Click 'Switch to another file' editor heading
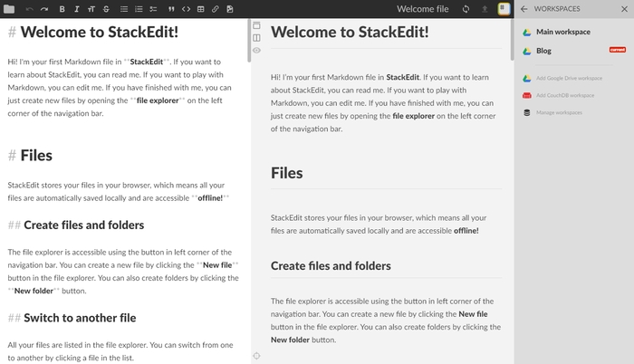This screenshot has width=634, height=364. (80, 318)
